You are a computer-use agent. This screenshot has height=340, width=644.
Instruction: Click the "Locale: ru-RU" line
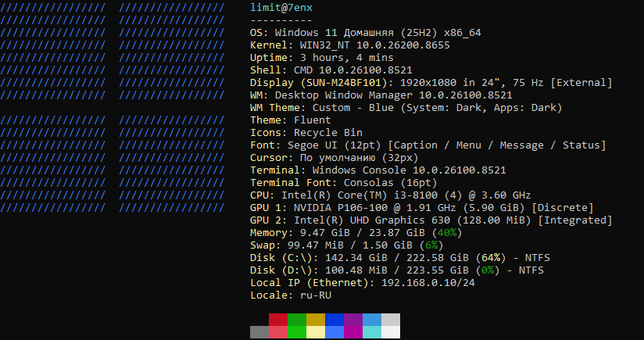point(291,295)
